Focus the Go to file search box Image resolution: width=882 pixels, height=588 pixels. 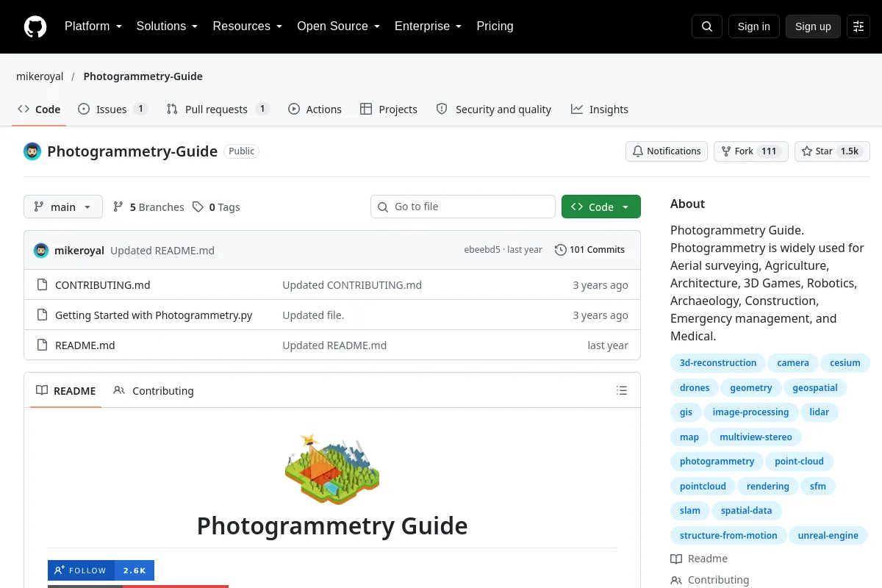(x=463, y=207)
